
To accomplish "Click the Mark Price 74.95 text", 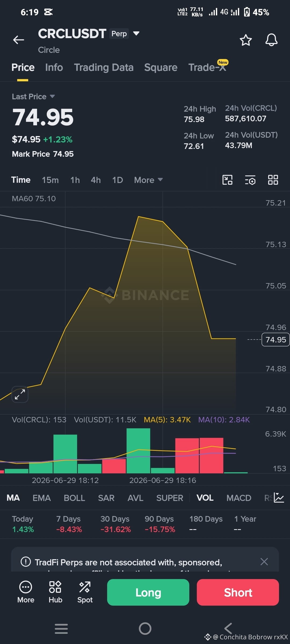I will coord(43,154).
